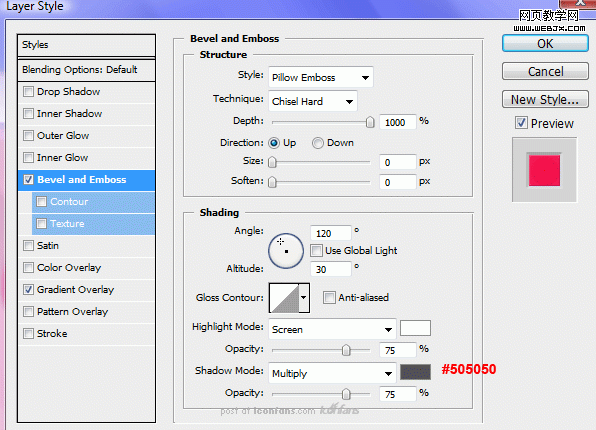Tick the Satin checkbox

[x=28, y=246]
